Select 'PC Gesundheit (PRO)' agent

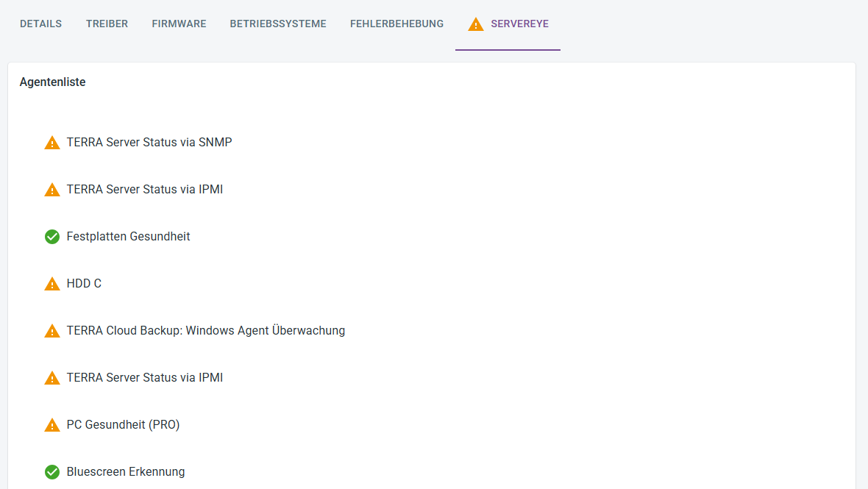pyautogui.click(x=124, y=424)
